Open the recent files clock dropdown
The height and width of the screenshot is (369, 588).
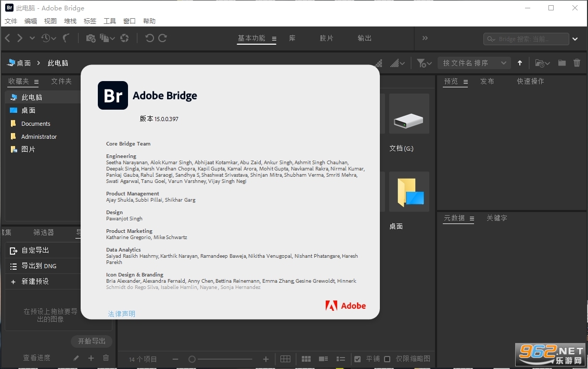[49, 38]
